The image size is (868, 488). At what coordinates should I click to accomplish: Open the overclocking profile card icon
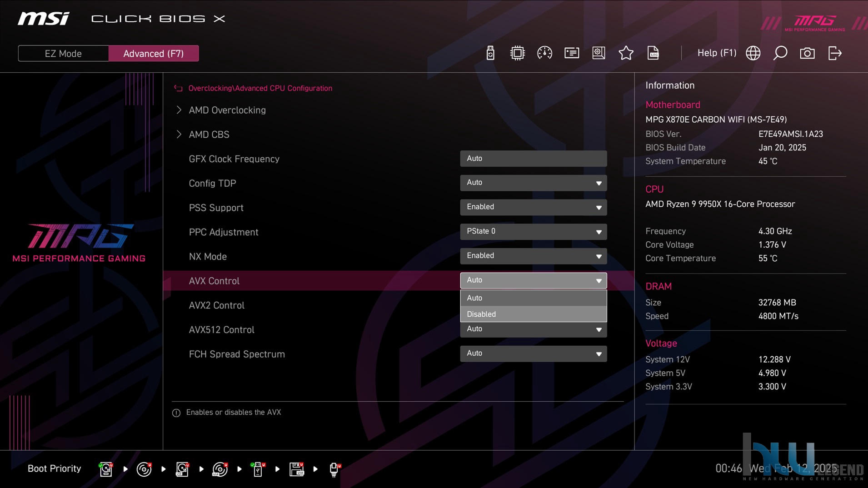(572, 53)
